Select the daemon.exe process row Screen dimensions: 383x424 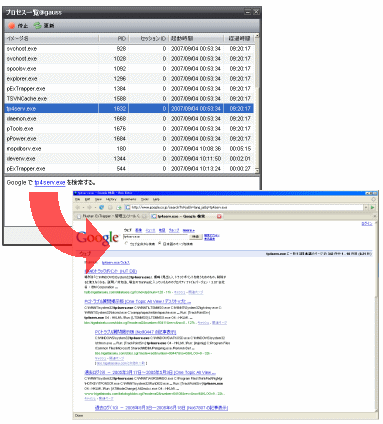coord(129,119)
